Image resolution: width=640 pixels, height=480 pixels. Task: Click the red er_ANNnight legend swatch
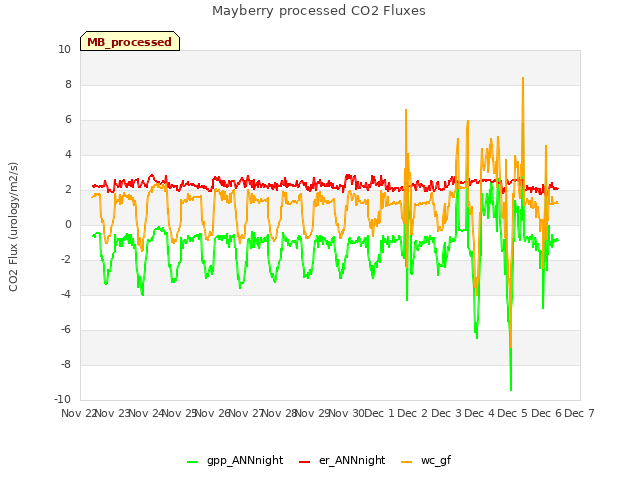pyautogui.click(x=304, y=462)
